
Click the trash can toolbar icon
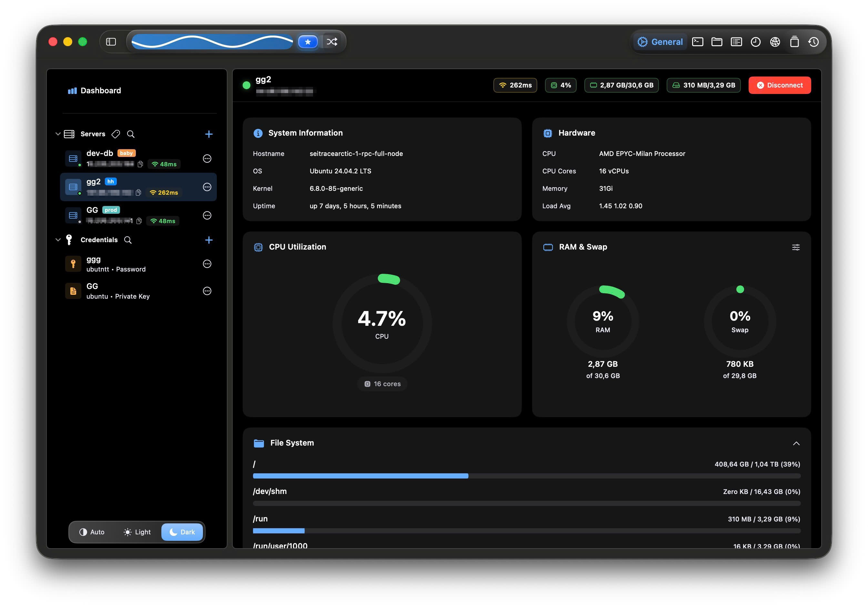tap(794, 42)
